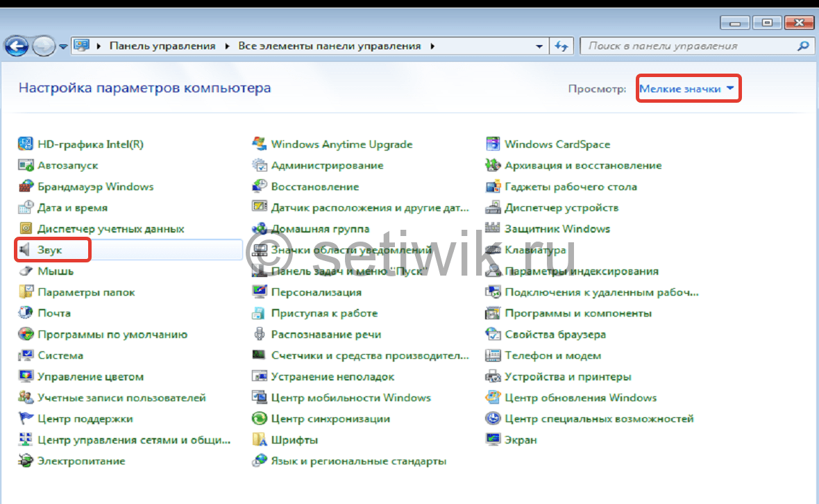Click the Управление цветом icon
The image size is (819, 504).
25,376
